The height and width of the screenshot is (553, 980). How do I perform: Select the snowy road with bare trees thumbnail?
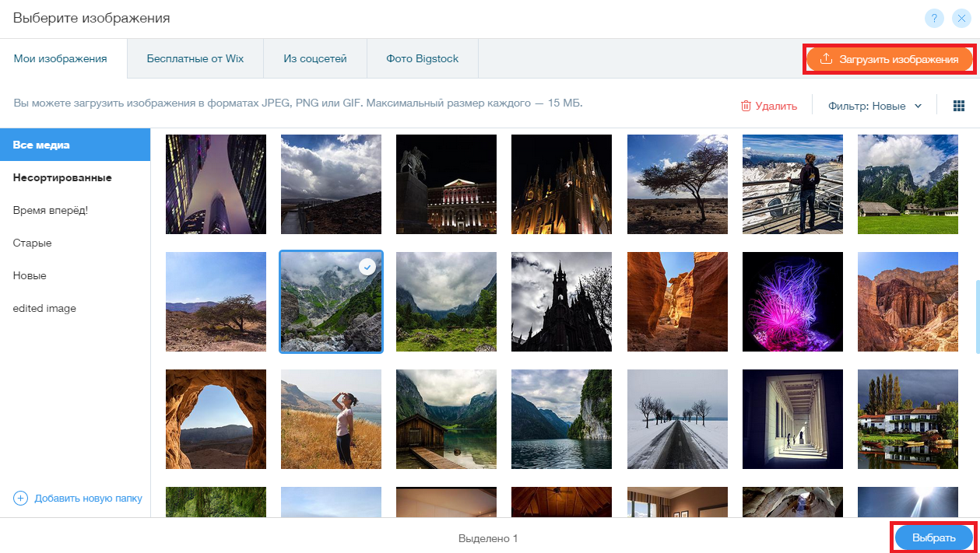click(x=677, y=419)
